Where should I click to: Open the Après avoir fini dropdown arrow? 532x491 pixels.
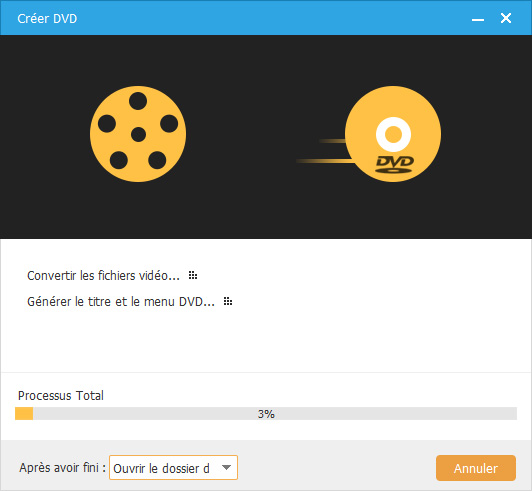click(226, 468)
